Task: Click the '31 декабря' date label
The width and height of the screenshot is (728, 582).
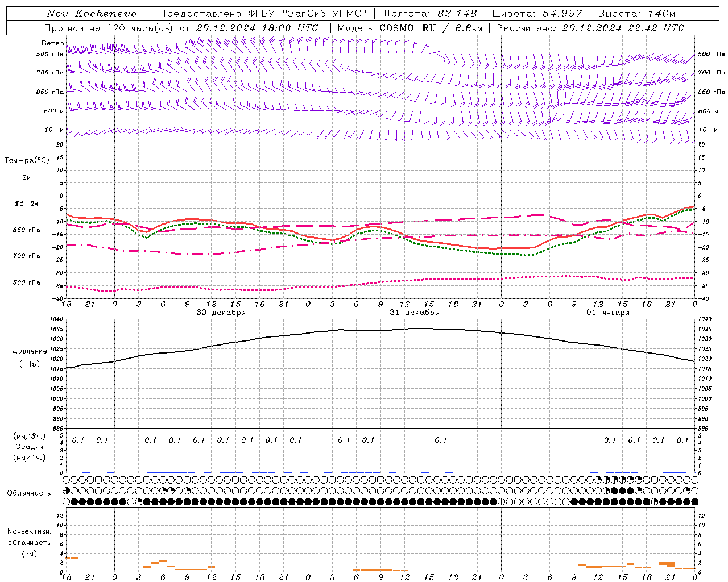Action: pos(415,313)
